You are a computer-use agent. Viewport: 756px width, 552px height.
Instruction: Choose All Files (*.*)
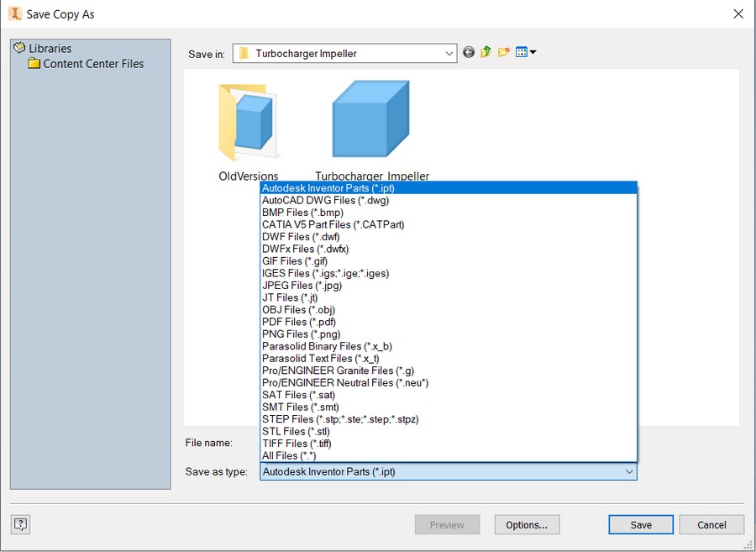pyautogui.click(x=449, y=455)
